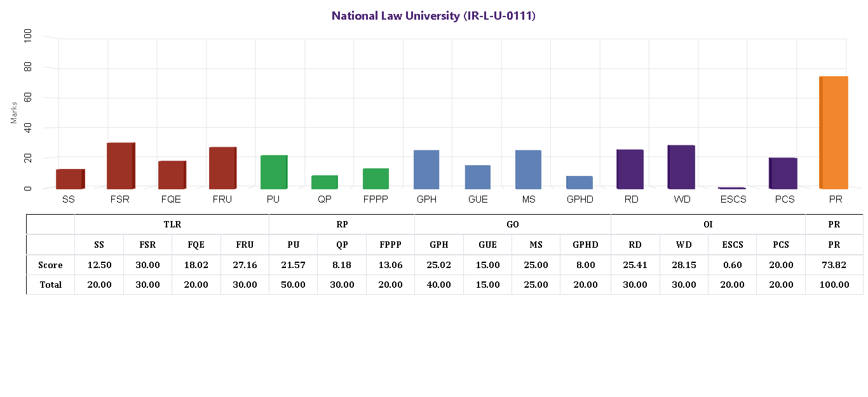The width and height of the screenshot is (868, 397).
Task: Click table column header RD
Action: coord(635,245)
